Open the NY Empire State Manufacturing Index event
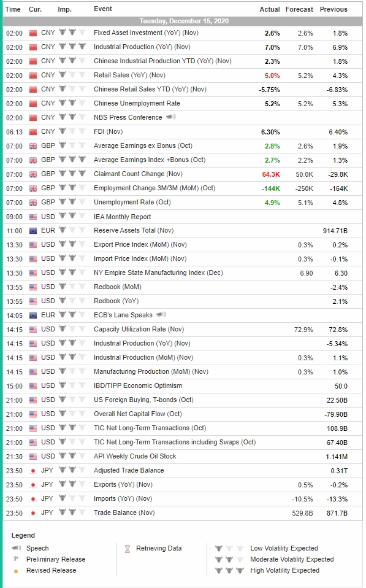 click(x=158, y=273)
